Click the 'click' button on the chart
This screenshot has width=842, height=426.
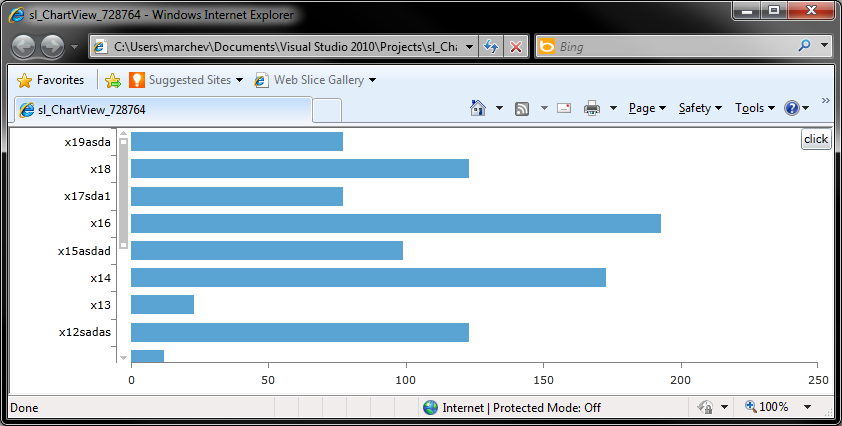816,139
